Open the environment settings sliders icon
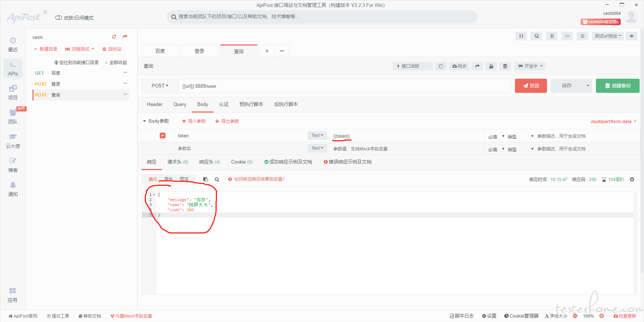644x322 pixels. [582, 36]
